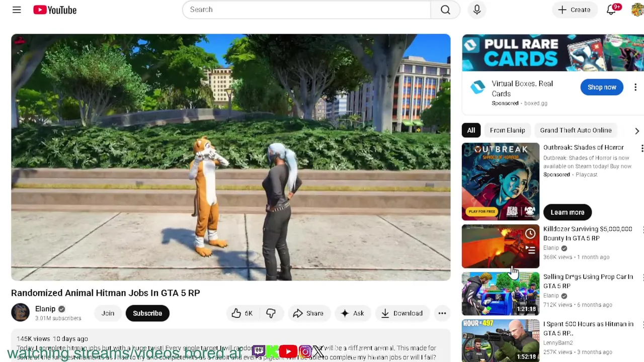The width and height of the screenshot is (644, 362).
Task: Share this video
Action: pos(308,313)
